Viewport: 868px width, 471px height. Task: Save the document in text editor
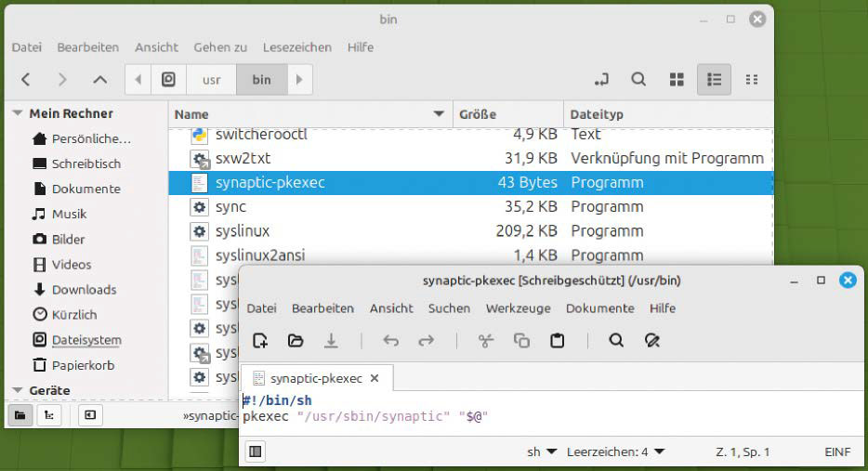(x=331, y=340)
